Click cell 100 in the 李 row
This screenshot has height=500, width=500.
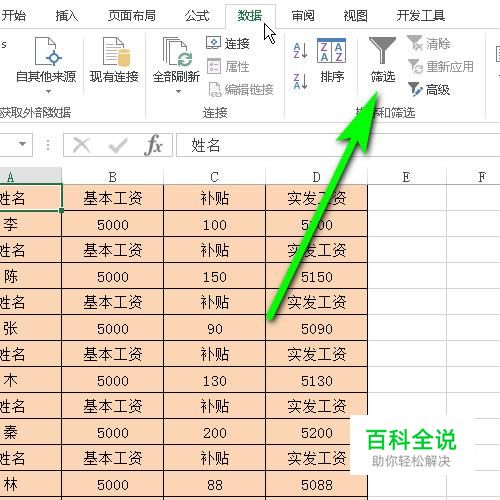coord(214,224)
